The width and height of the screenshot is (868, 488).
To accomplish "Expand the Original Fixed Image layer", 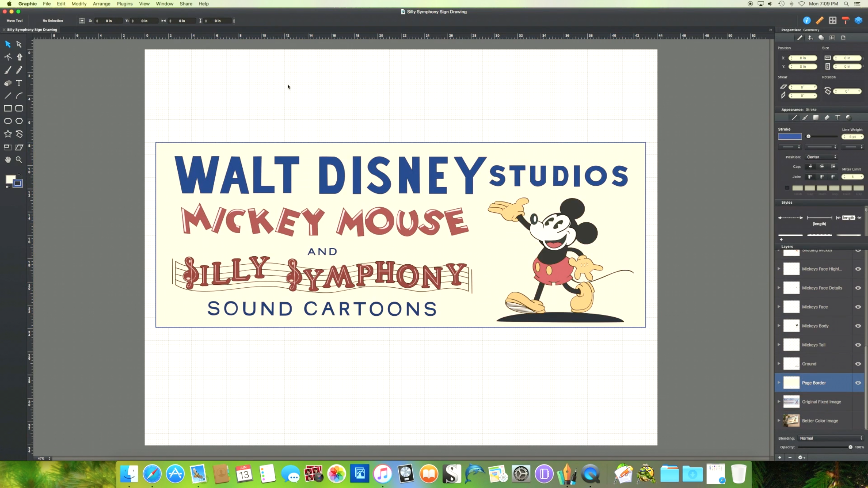I will pos(779,402).
